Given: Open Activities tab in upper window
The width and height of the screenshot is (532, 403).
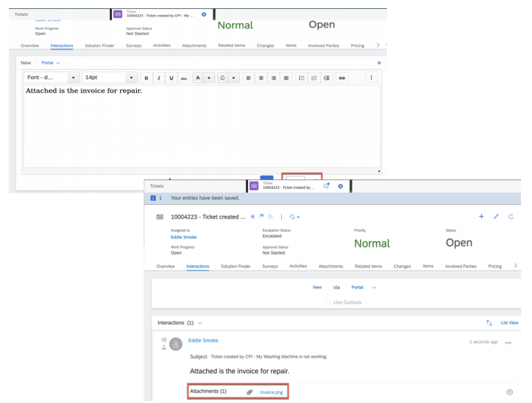Looking at the screenshot, I should click(x=162, y=46).
